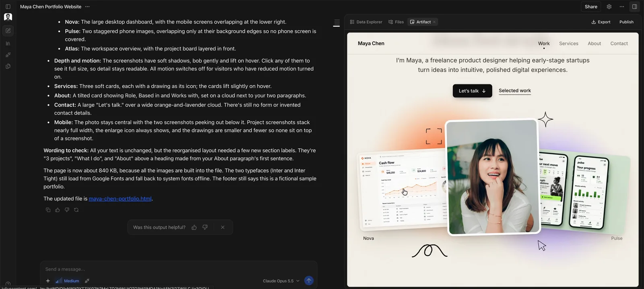
Task: Click the 'Let's talk' button
Action: [x=472, y=91]
